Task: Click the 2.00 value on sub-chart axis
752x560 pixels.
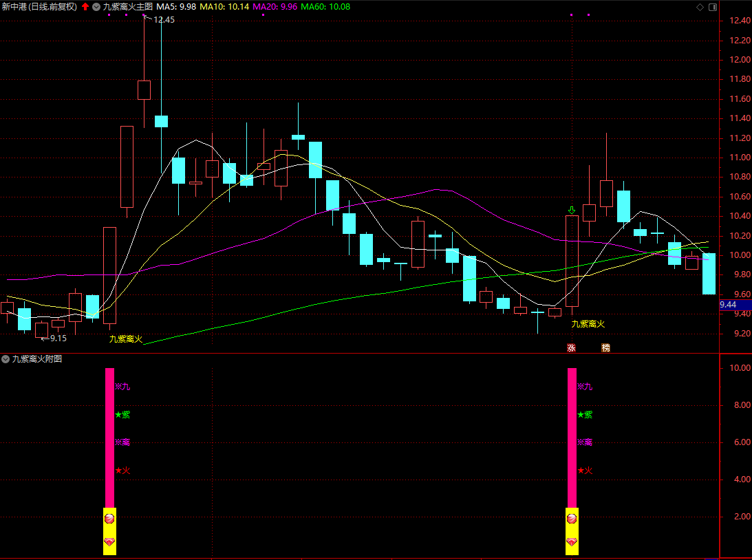Action: pyautogui.click(x=742, y=517)
